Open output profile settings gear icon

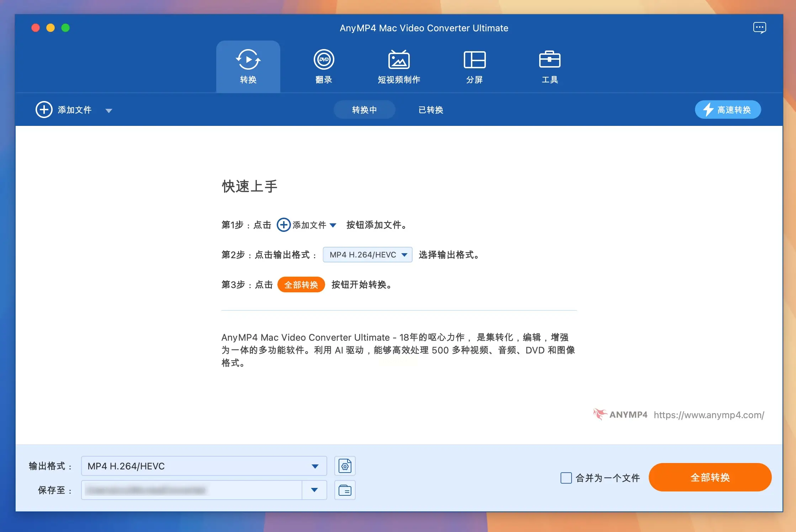click(x=345, y=466)
